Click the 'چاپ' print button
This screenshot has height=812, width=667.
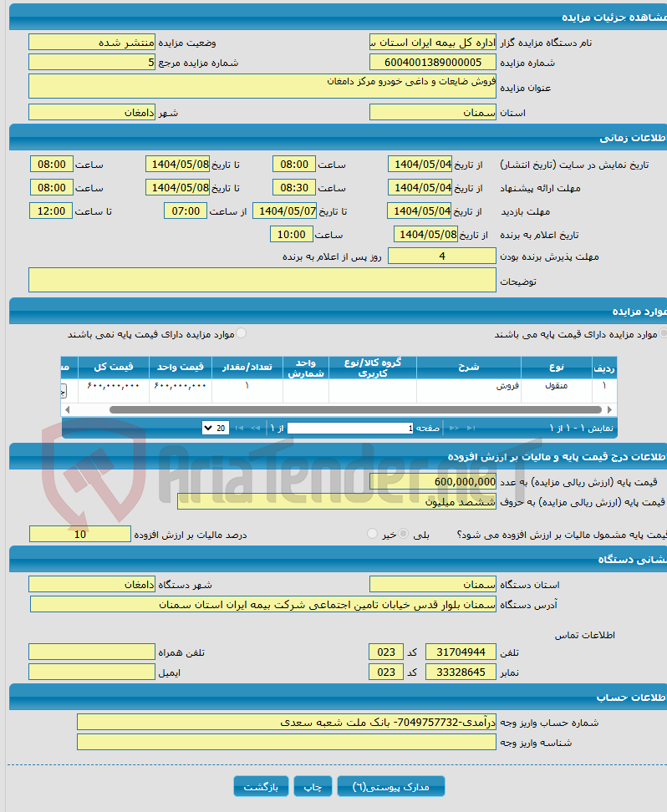[x=313, y=786]
